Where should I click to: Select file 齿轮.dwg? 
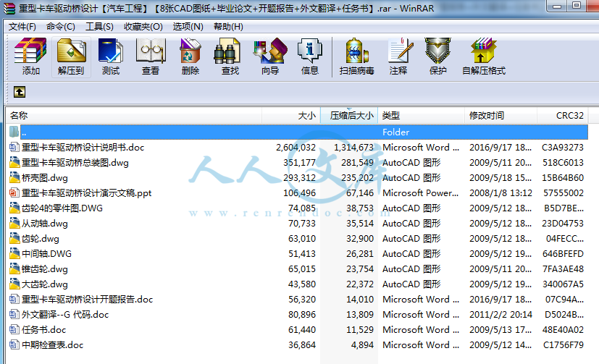coord(40,239)
